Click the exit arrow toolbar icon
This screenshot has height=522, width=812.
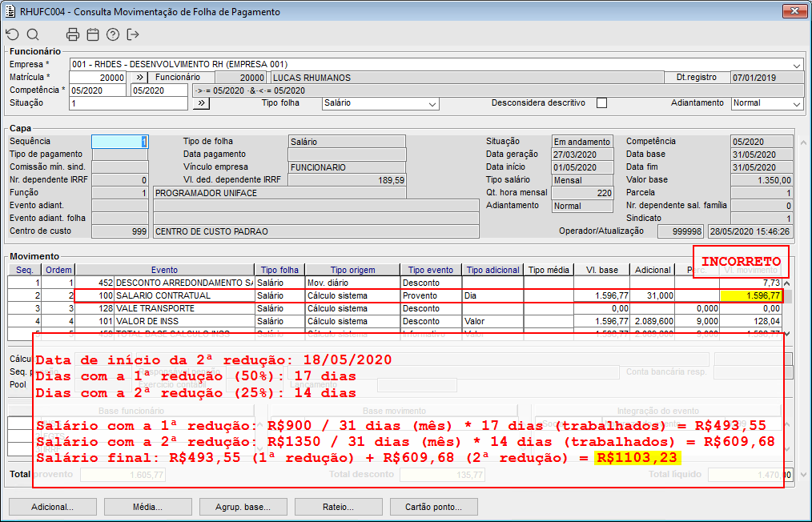(x=133, y=34)
